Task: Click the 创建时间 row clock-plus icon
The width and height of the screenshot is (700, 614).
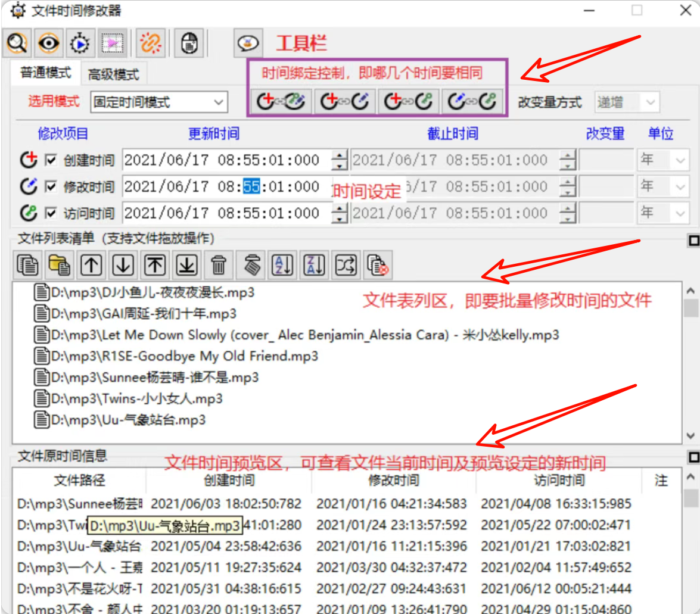Action: click(29, 160)
